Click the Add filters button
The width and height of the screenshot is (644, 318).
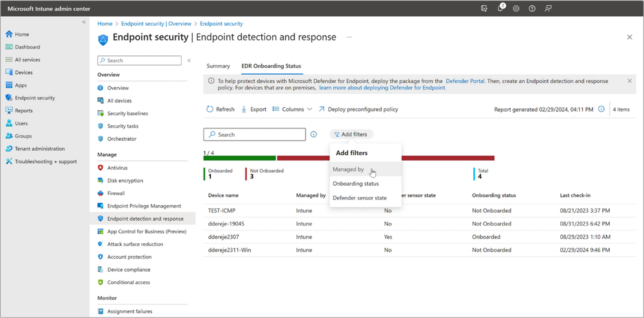[351, 134]
